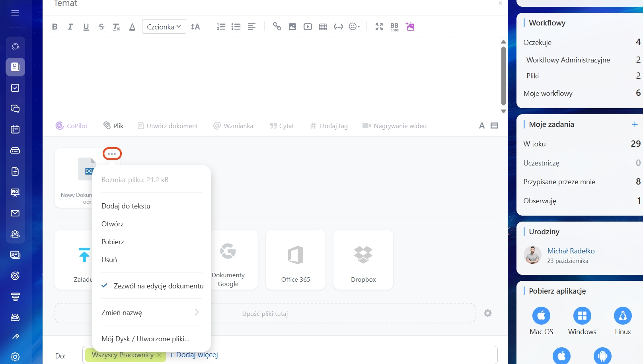Select the Office 365 file source

pos(296,260)
